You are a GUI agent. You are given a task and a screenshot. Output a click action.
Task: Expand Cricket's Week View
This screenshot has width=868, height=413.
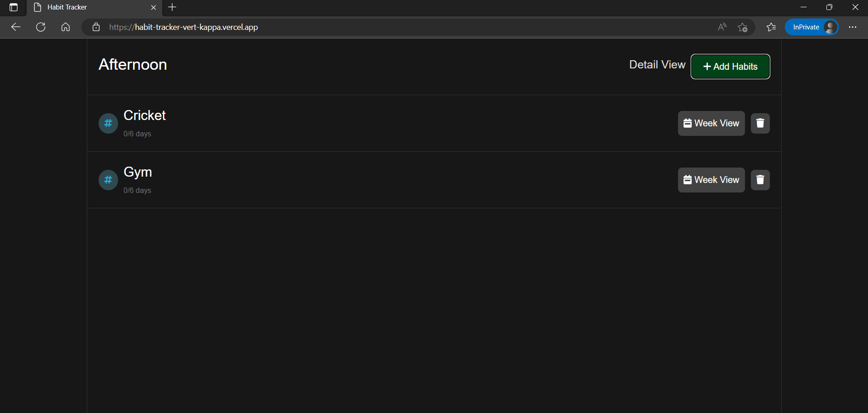[x=711, y=123]
